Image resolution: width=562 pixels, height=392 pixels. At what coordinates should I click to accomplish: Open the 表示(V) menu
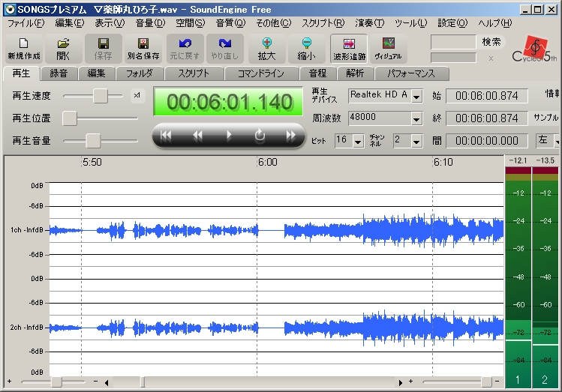pyautogui.click(x=110, y=23)
